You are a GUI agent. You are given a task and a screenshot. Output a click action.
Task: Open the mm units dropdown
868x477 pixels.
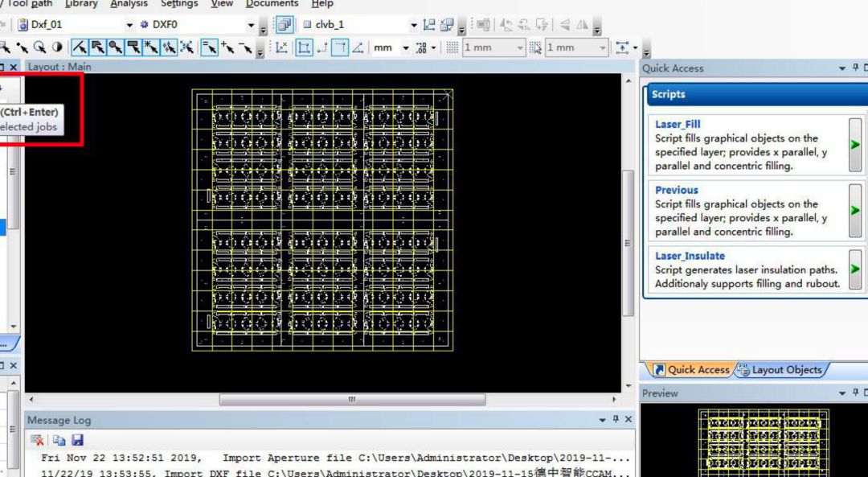point(406,47)
